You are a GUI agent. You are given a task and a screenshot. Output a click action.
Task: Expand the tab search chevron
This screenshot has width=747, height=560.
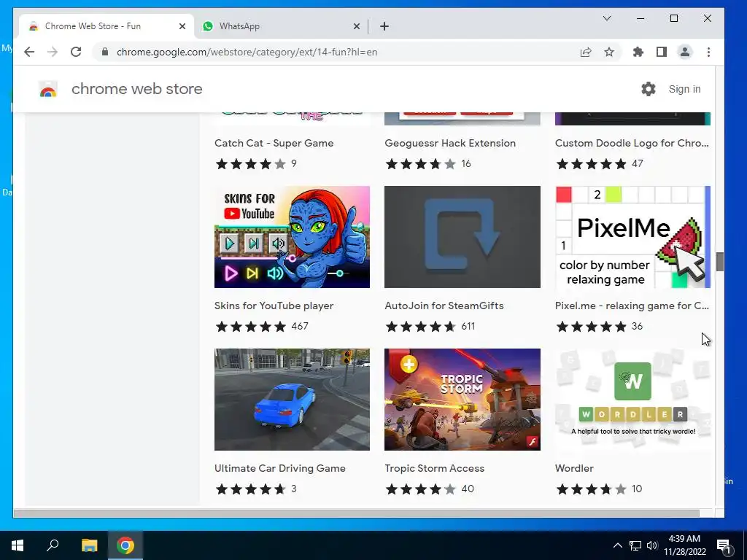point(606,18)
